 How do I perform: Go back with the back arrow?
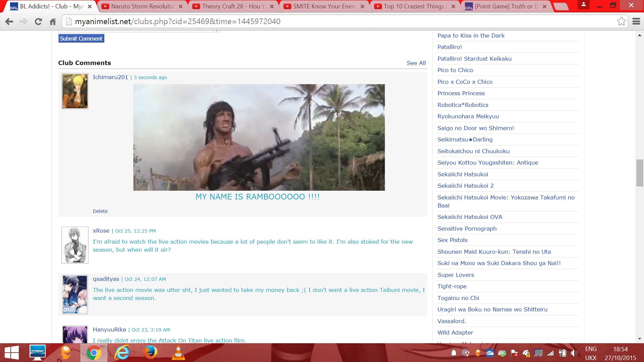click(x=9, y=21)
